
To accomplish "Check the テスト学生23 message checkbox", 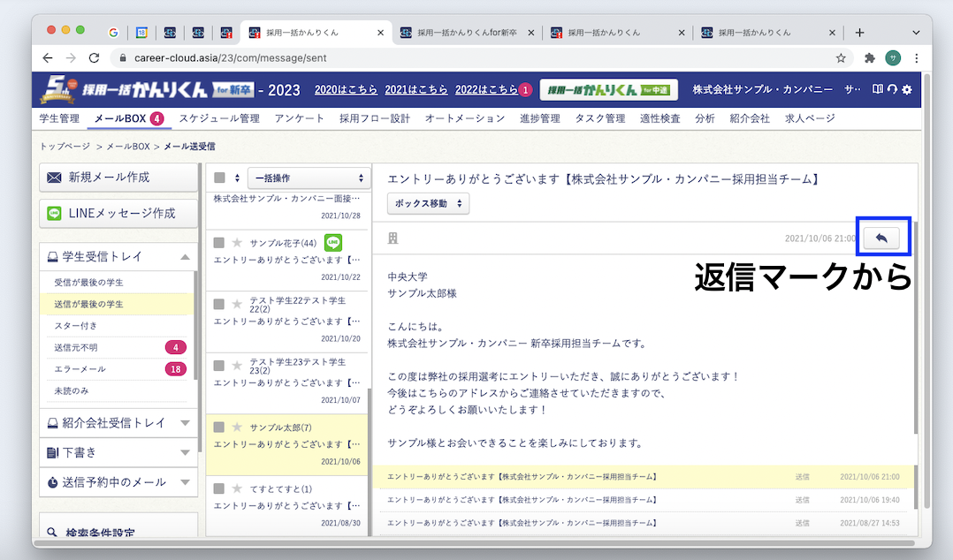I will pyautogui.click(x=219, y=365).
